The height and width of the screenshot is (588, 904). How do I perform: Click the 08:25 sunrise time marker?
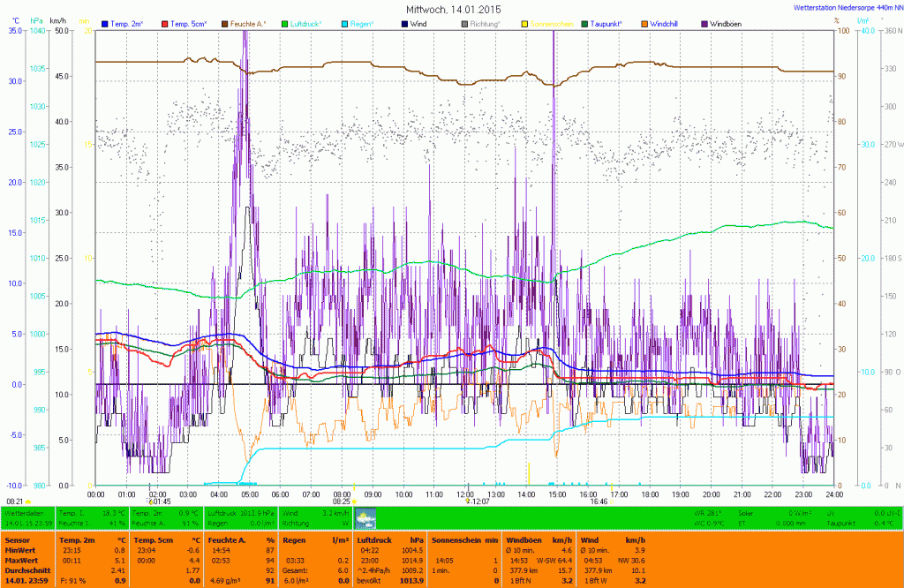[x=342, y=501]
